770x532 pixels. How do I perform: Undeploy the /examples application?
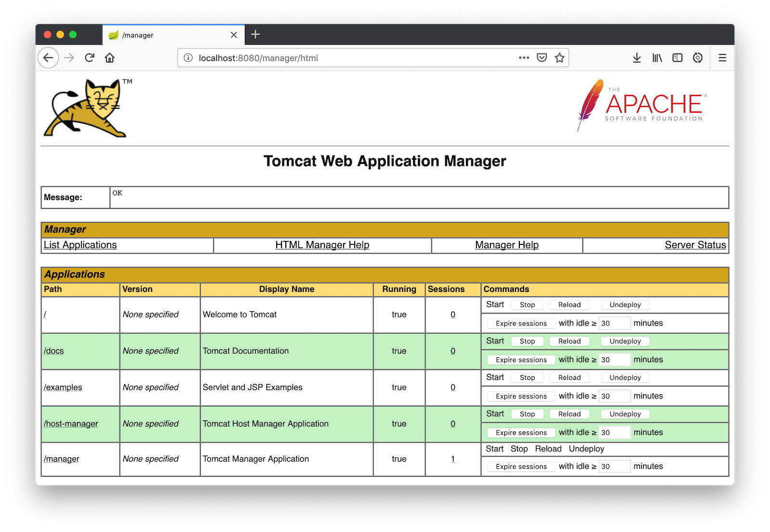[625, 378]
